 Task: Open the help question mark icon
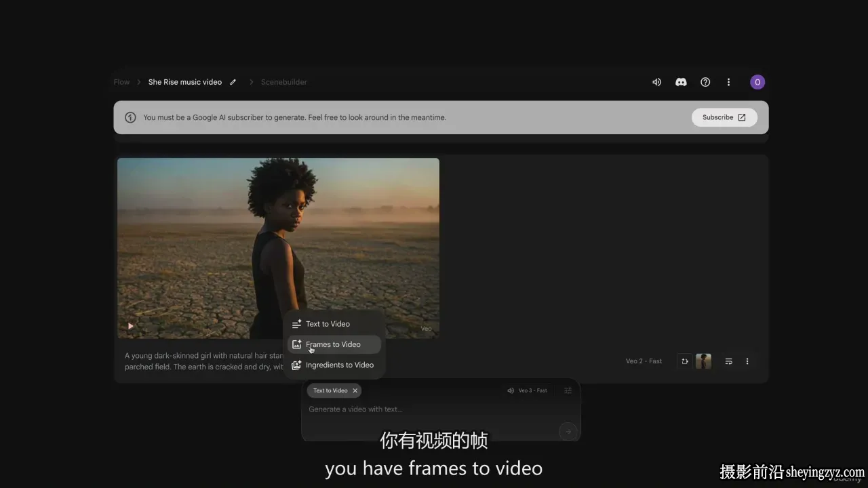click(705, 82)
